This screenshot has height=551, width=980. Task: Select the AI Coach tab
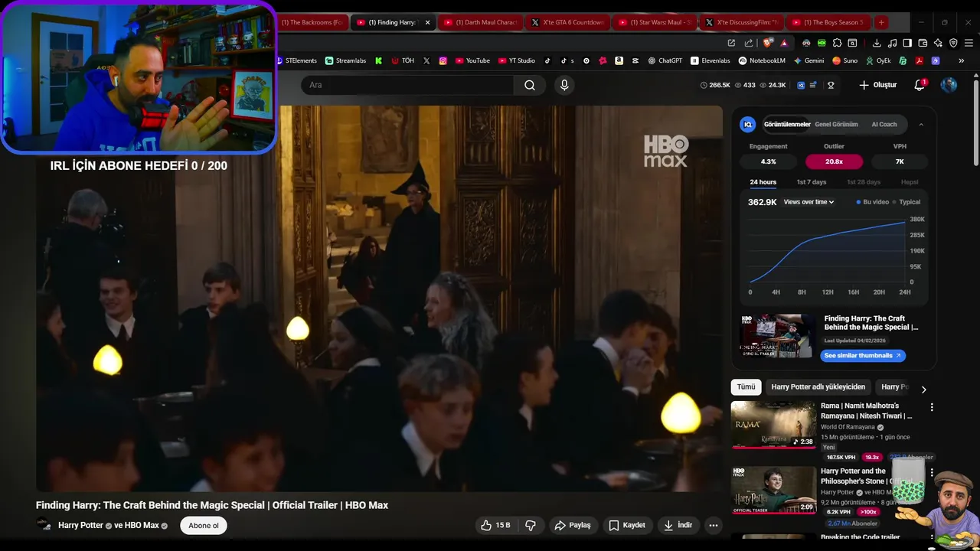(x=884, y=124)
